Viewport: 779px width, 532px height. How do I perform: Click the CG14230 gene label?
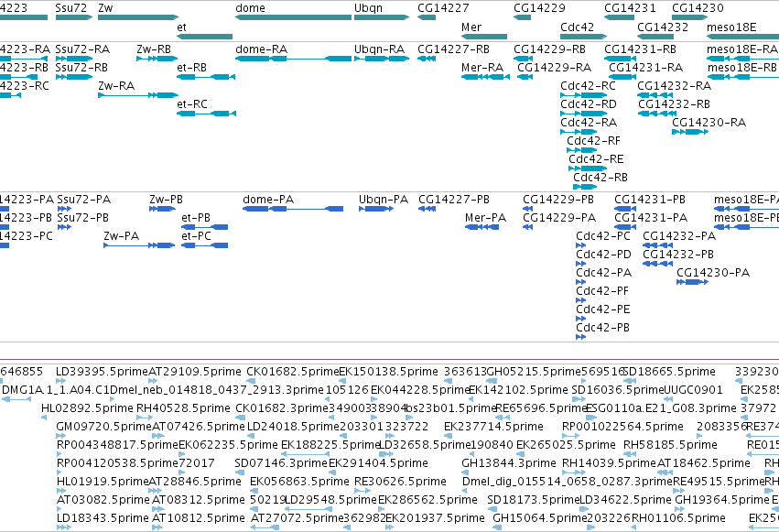698,8
